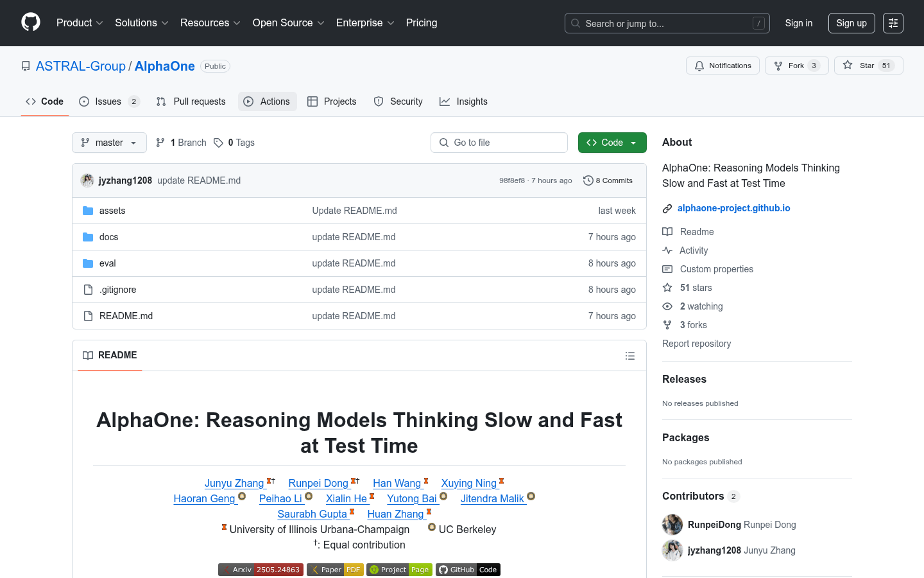Expand the Product navigation menu
Image resolution: width=924 pixels, height=578 pixels.
80,23
